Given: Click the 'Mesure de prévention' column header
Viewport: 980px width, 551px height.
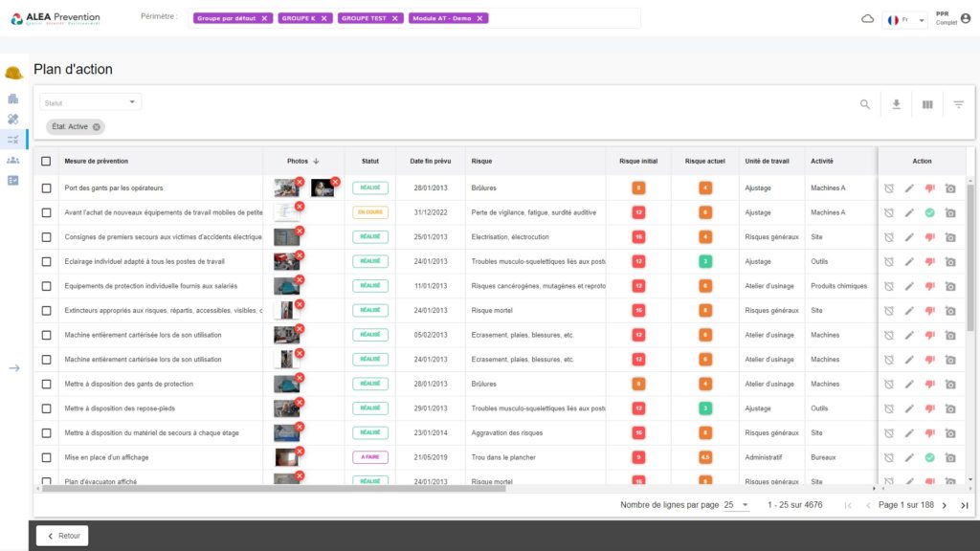Looking at the screenshot, I should 97,161.
